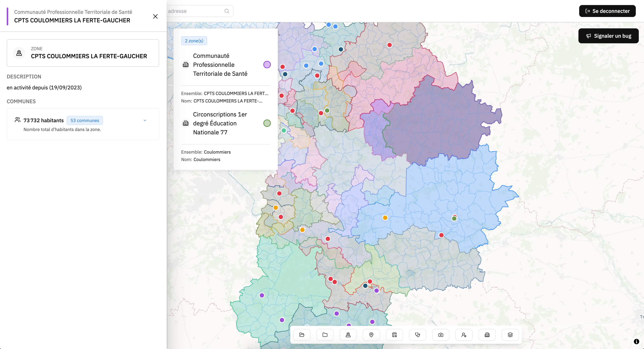The image size is (644, 349).
Task: Expand the 73 732 habitants communes chevron
Action: point(145,120)
